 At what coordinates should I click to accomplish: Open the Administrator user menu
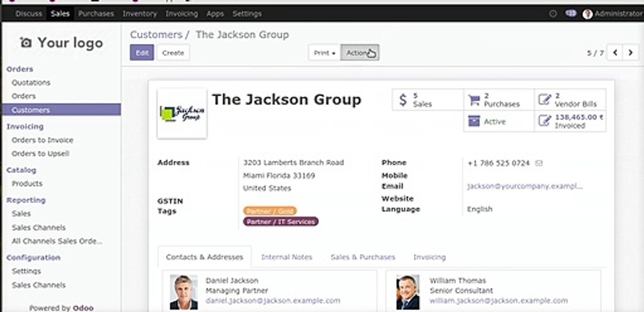coord(612,14)
